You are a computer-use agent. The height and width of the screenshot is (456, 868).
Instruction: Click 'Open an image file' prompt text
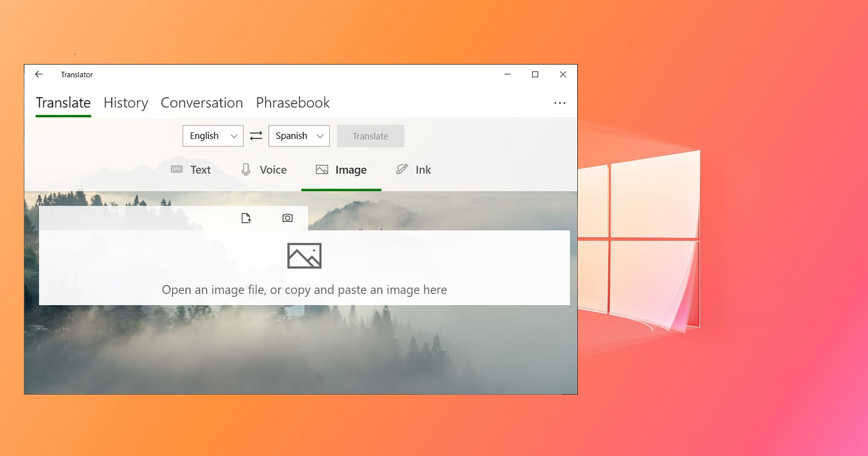[x=304, y=290]
